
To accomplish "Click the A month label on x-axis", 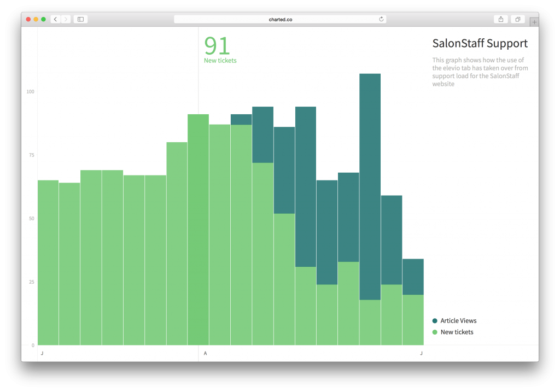I will [x=206, y=353].
